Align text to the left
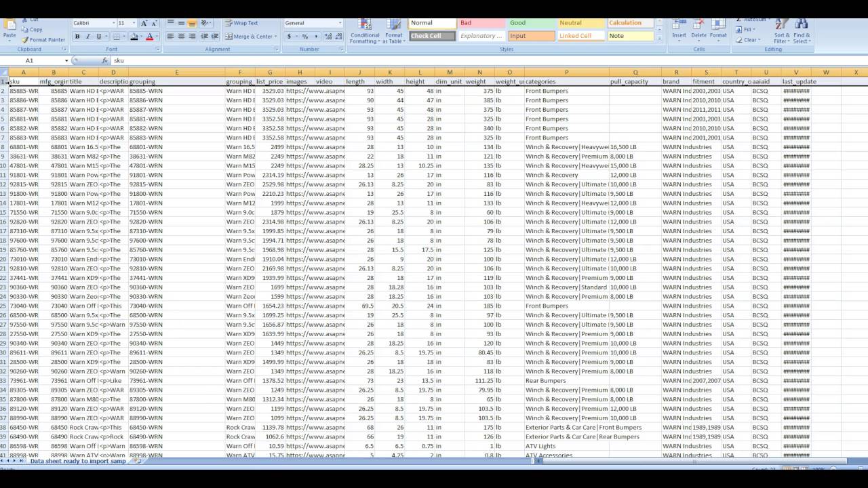 [170, 37]
